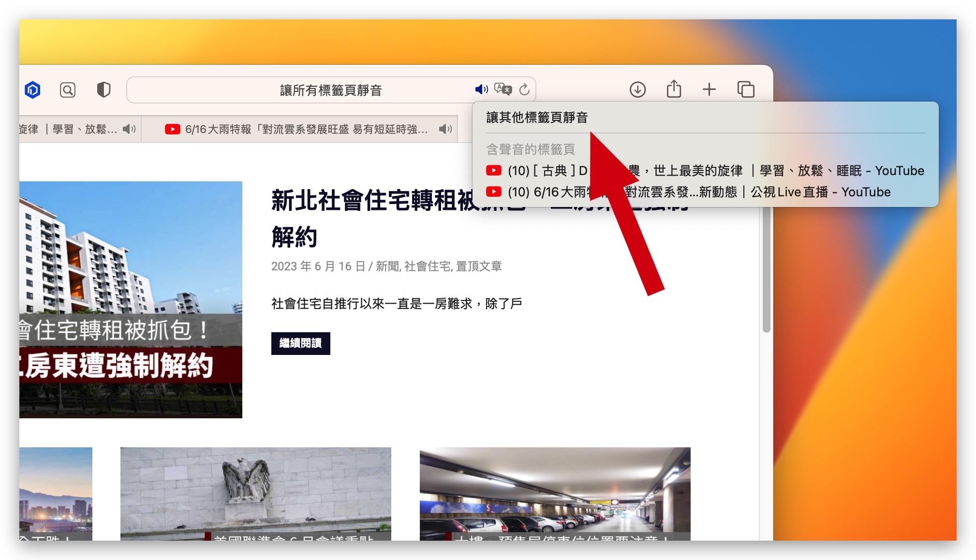
Task: Open the eagle statue article thumbnail
Action: pos(256,494)
